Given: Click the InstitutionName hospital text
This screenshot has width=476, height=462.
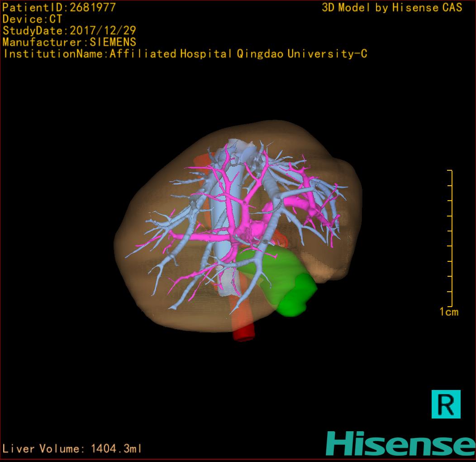Looking at the screenshot, I should point(185,54).
